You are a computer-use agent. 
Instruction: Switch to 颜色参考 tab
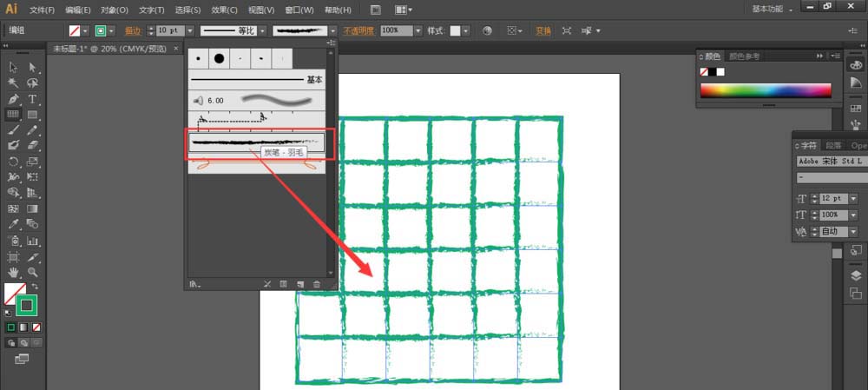(744, 56)
